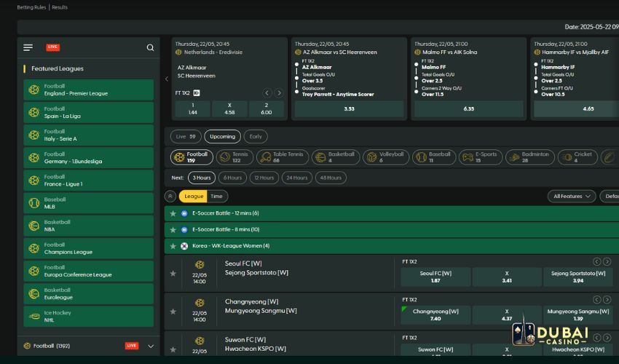
Task: Open the Betting Rules link
Action: (31, 7)
